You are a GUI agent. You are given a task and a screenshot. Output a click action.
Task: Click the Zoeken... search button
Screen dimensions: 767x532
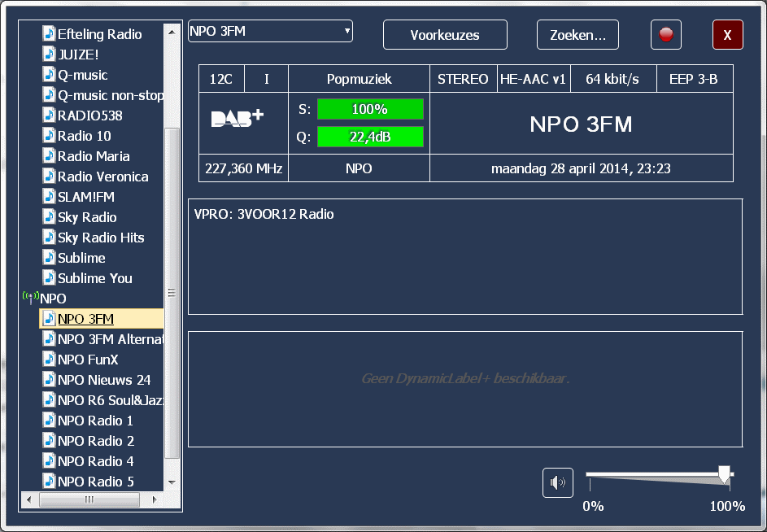(x=577, y=35)
